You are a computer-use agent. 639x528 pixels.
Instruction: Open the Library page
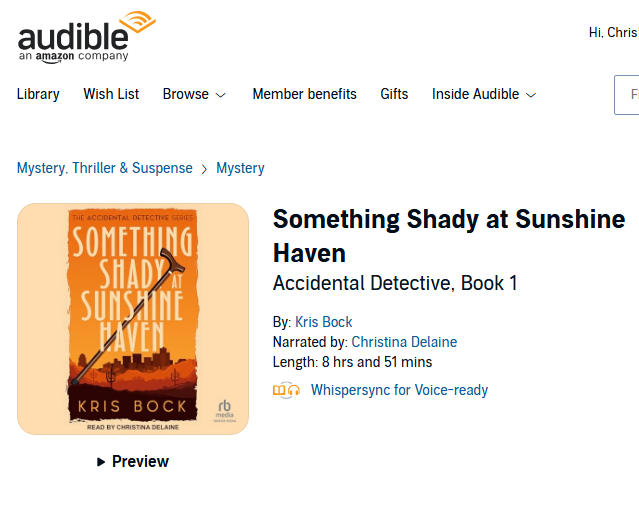(38, 94)
